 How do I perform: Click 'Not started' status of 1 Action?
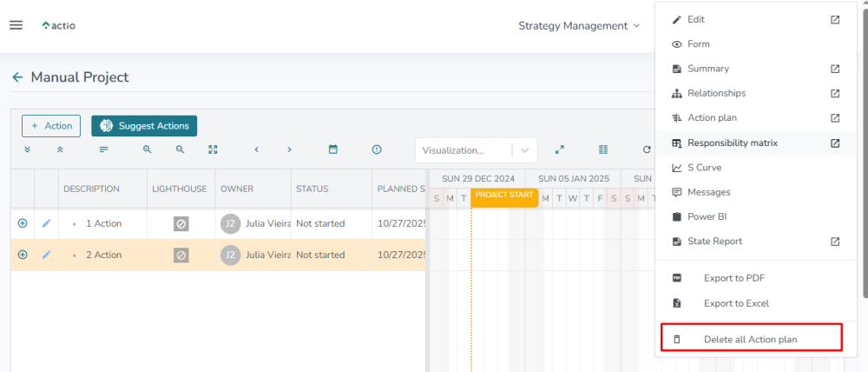(x=320, y=224)
